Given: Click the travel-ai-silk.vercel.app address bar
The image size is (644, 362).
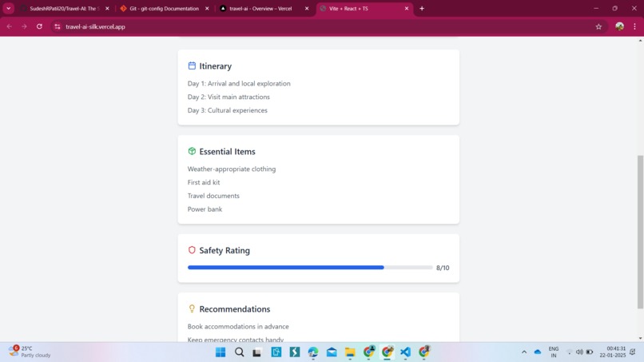Looking at the screenshot, I should pyautogui.click(x=328, y=26).
